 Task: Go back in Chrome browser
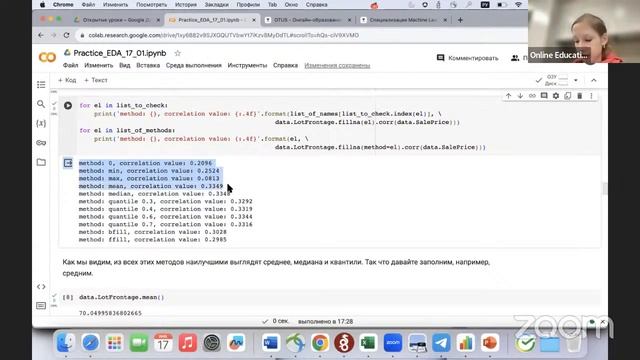[41, 36]
